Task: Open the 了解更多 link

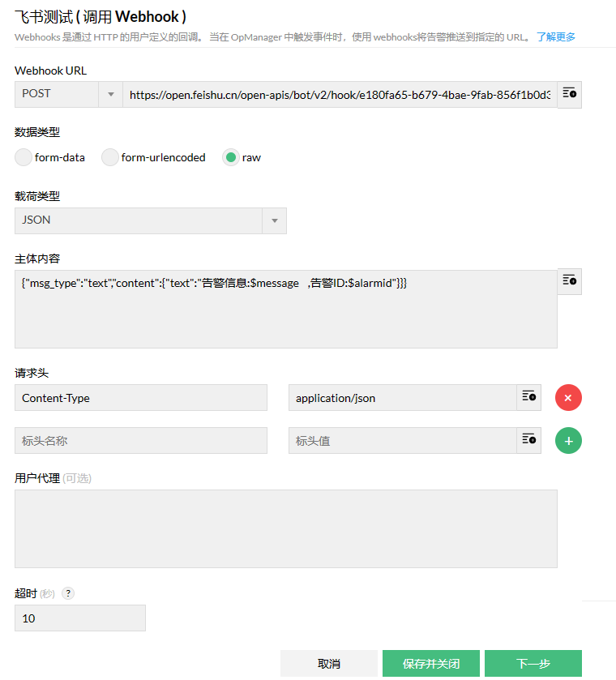Action: [x=556, y=36]
